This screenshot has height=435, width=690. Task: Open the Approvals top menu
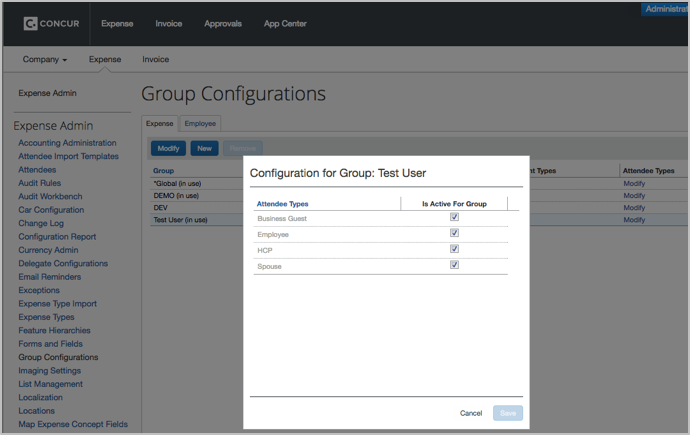223,23
